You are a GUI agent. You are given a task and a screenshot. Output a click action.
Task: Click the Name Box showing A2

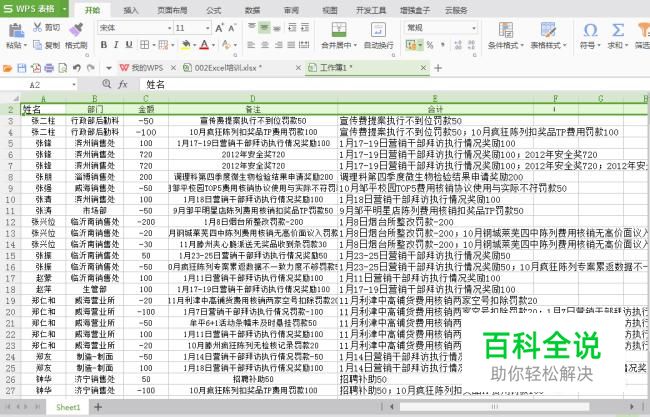[x=38, y=85]
